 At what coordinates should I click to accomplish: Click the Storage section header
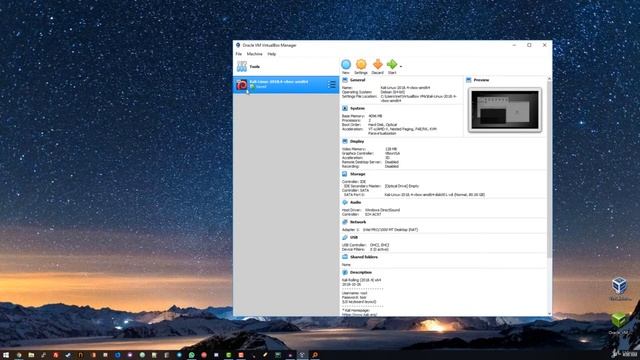pyautogui.click(x=358, y=174)
